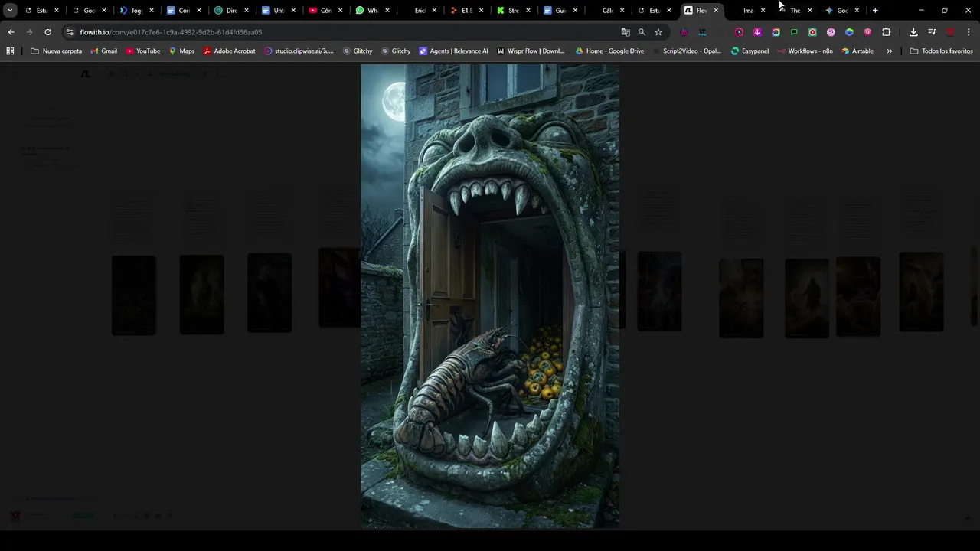Show more bookmarks via the chevron
The width and height of the screenshot is (980, 551).
(889, 51)
